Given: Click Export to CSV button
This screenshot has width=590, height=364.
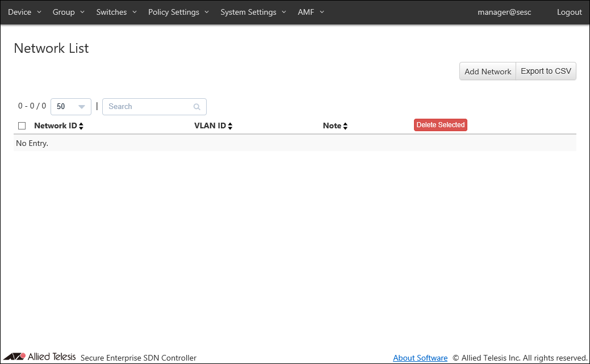Looking at the screenshot, I should 546,72.
